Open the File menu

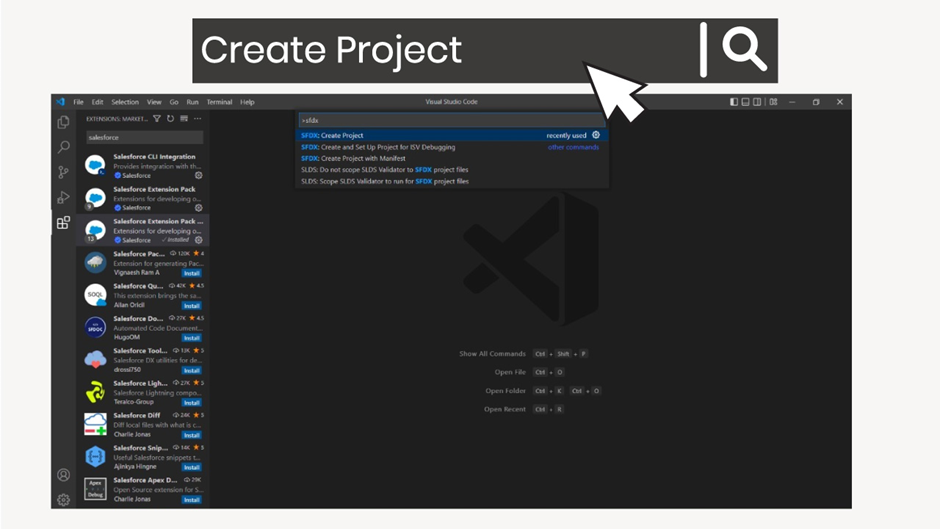[79, 102]
